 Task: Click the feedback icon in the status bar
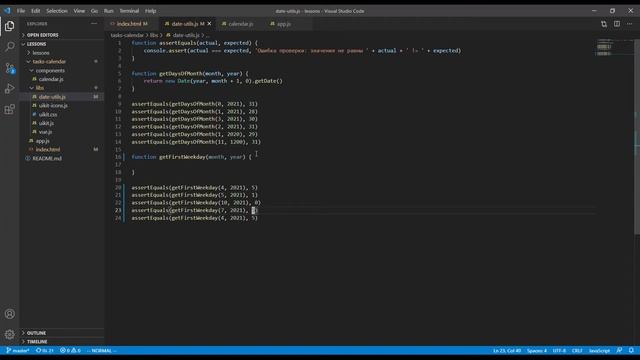[619, 351]
